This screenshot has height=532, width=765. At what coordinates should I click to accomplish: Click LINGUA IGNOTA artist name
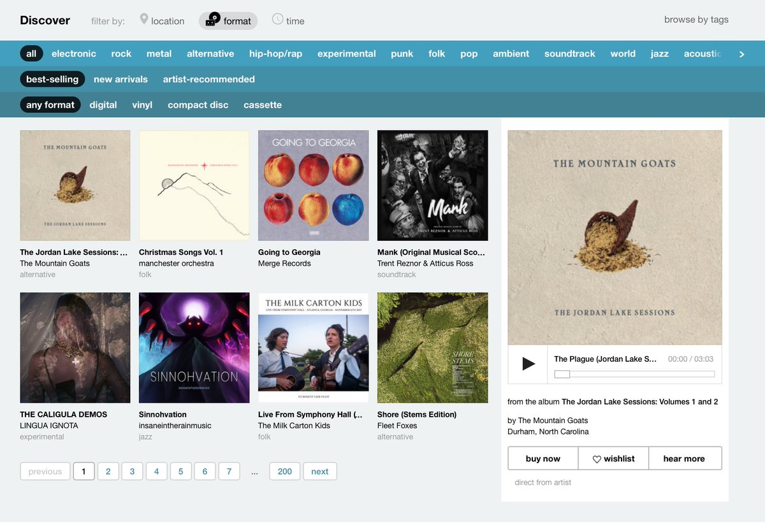click(x=50, y=426)
